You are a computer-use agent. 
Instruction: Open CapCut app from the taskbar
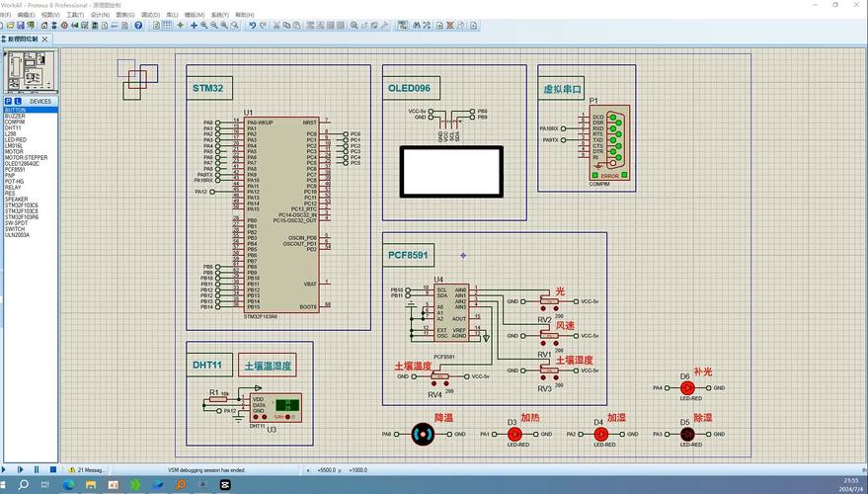pos(225,484)
